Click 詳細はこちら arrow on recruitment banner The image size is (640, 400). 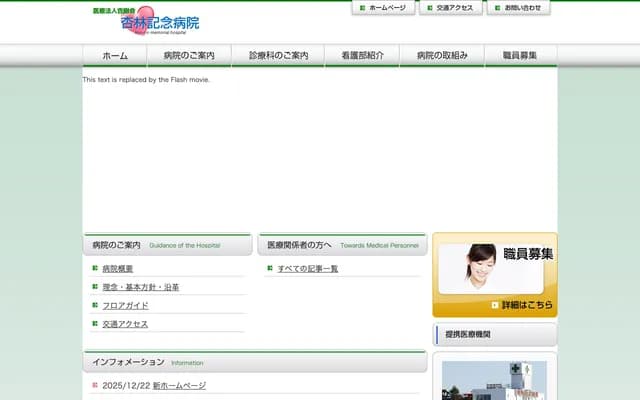click(x=521, y=305)
